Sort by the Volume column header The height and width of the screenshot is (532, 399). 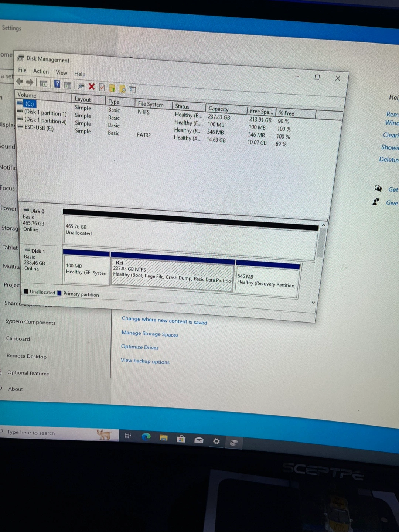click(44, 95)
